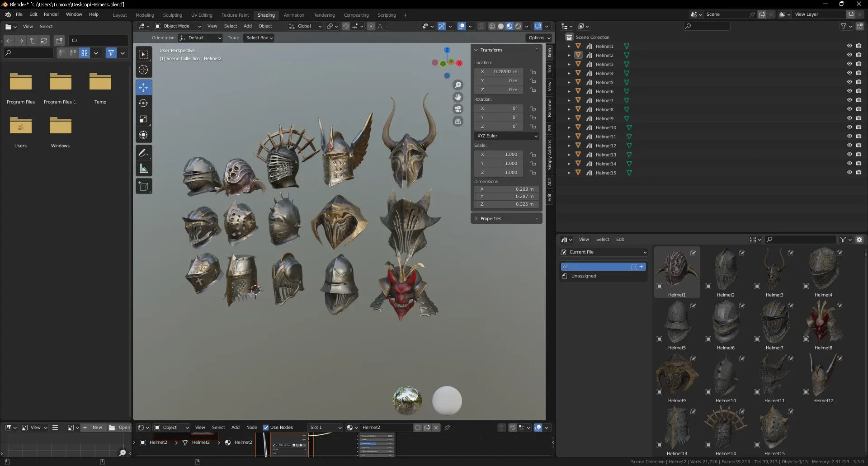Image resolution: width=868 pixels, height=466 pixels.
Task: Disable the Use Nodes checkbox
Action: [266, 428]
